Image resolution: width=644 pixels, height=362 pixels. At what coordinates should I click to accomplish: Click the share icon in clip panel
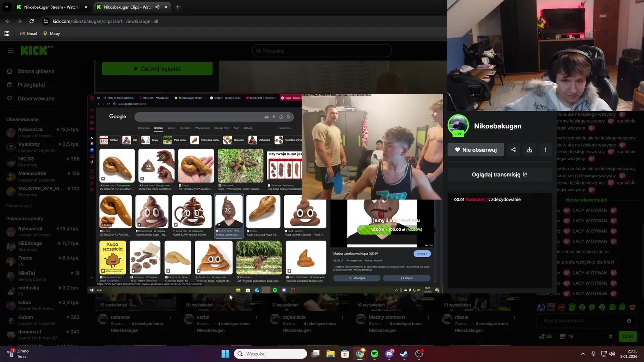coord(513,150)
